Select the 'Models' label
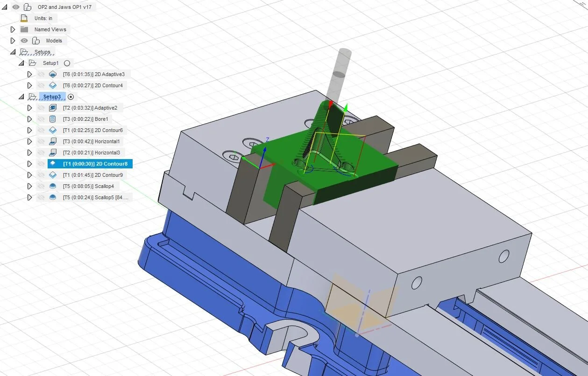 pos(54,41)
